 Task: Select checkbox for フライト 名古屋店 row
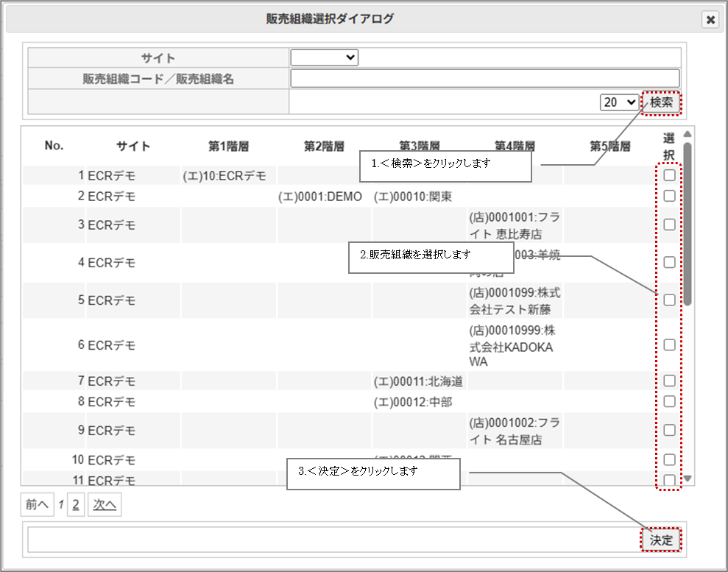[669, 430]
